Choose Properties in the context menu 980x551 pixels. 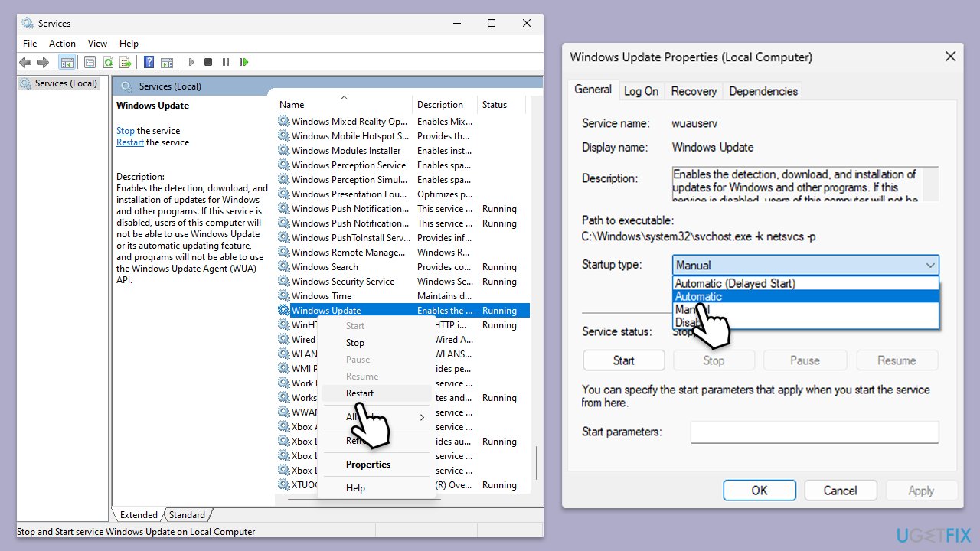coord(376,465)
